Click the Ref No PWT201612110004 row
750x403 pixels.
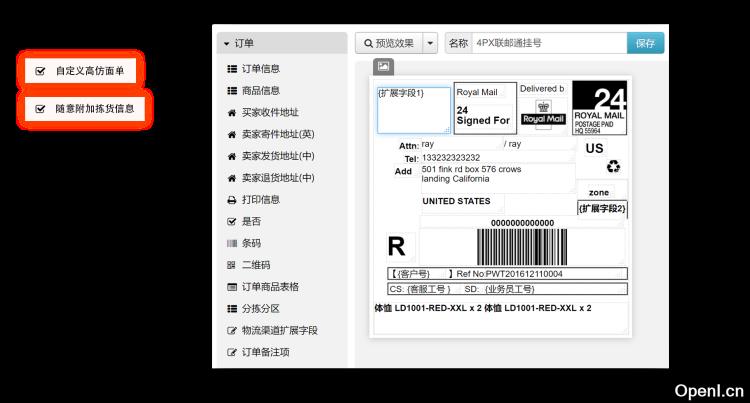[x=507, y=274]
